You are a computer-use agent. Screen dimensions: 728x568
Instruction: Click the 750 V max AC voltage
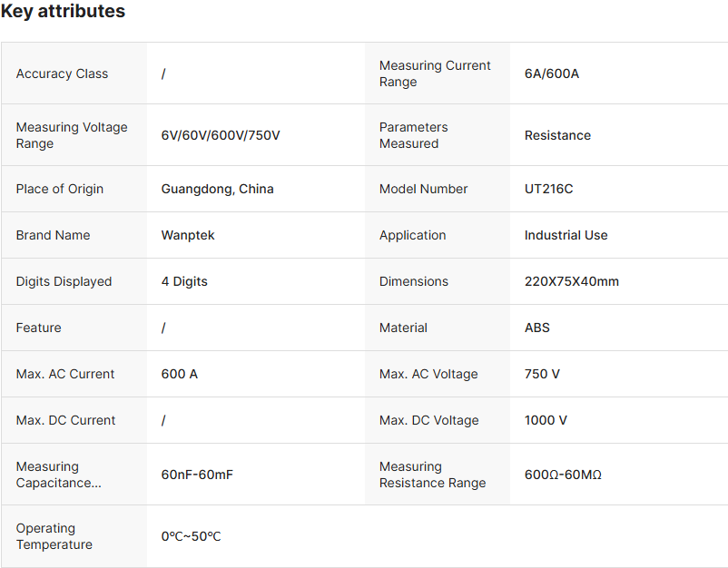coord(542,374)
